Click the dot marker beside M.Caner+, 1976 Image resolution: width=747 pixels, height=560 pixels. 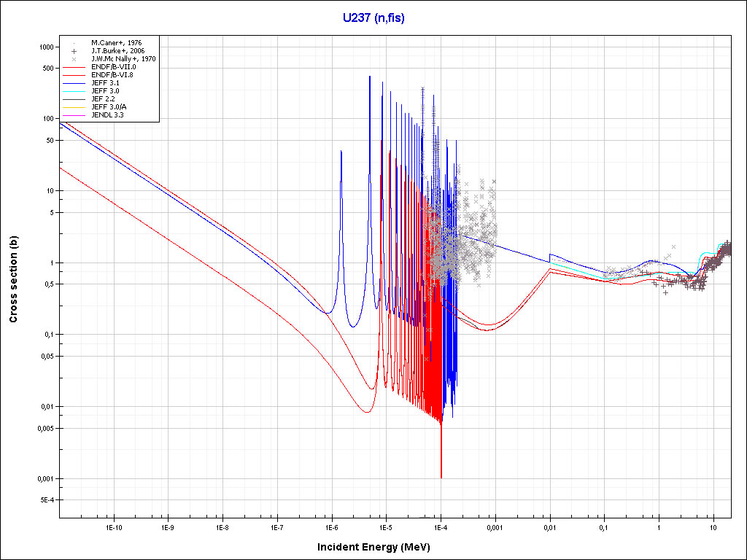tap(74, 43)
